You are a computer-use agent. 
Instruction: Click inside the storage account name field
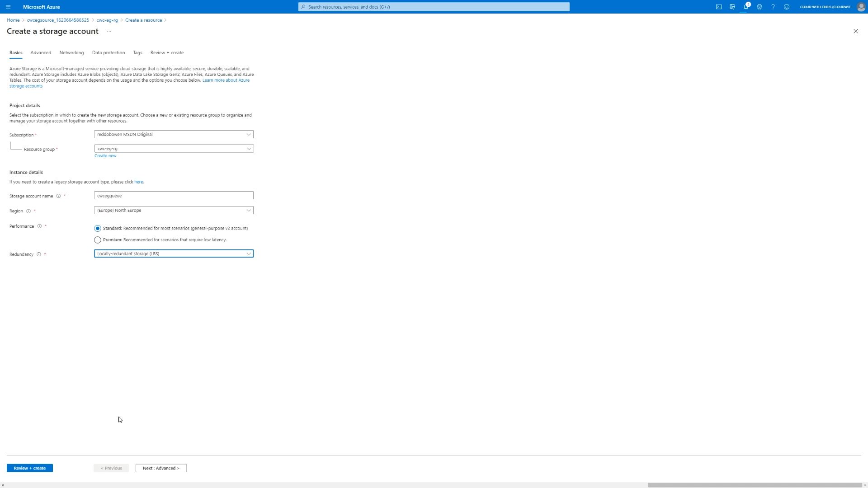click(173, 195)
